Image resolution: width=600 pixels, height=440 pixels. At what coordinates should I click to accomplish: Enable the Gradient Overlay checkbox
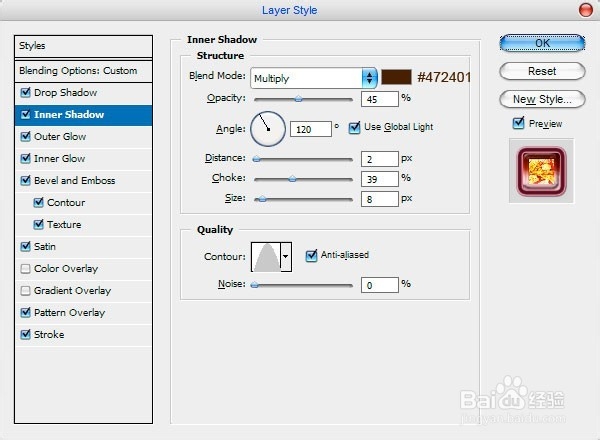pyautogui.click(x=26, y=291)
